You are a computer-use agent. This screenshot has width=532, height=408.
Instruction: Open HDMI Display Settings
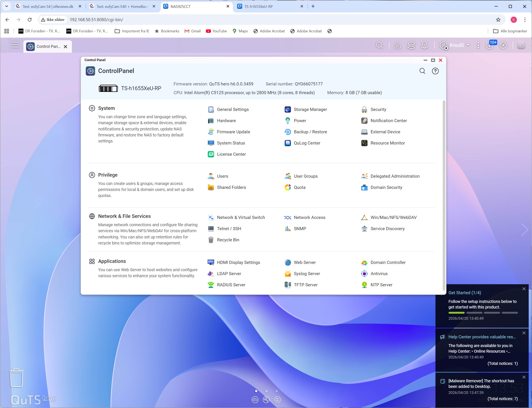[x=234, y=262]
